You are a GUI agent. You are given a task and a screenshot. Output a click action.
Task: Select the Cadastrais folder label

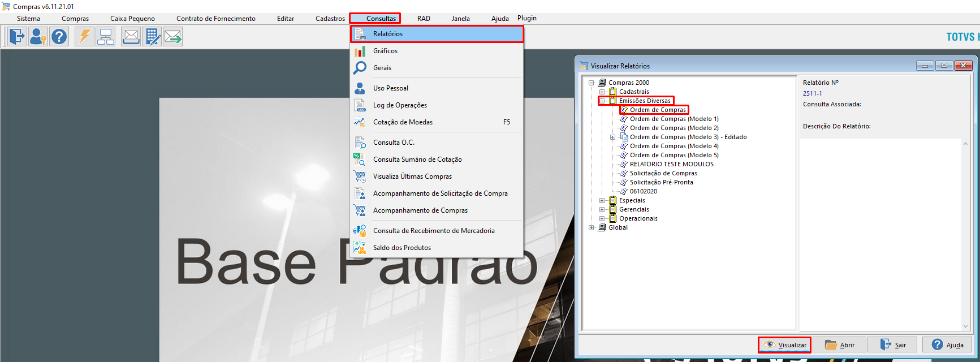pos(634,92)
